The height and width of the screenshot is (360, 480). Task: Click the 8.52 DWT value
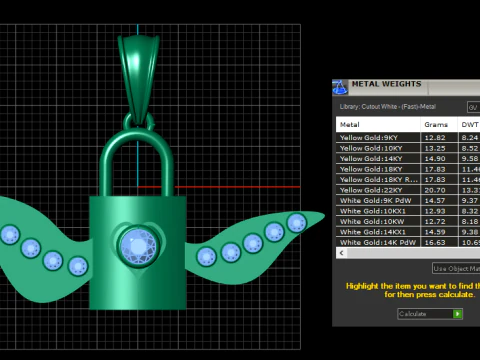(x=470, y=148)
